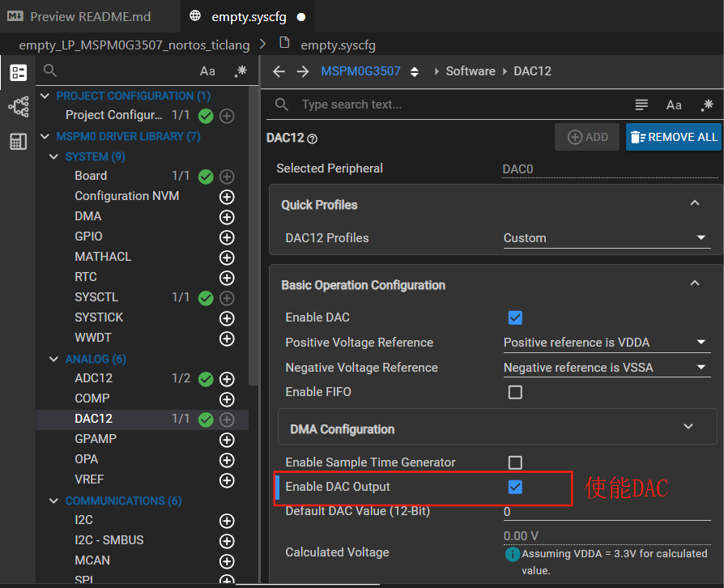
Task: Open the calculator-style memory view sidebar icon
Action: [x=19, y=142]
